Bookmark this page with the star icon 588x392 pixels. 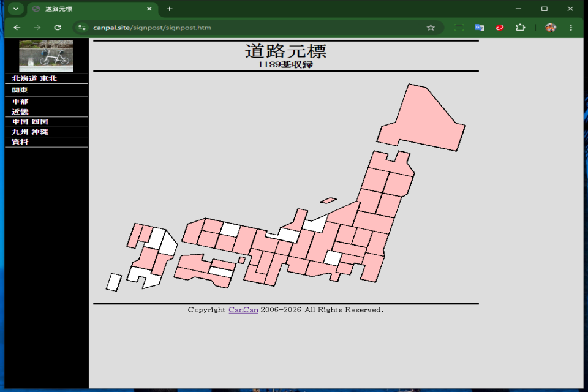pyautogui.click(x=431, y=28)
